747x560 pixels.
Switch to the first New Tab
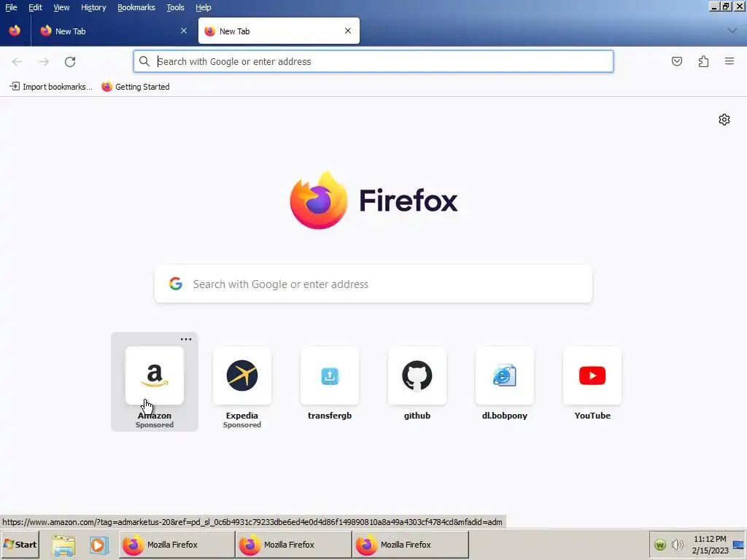(113, 31)
